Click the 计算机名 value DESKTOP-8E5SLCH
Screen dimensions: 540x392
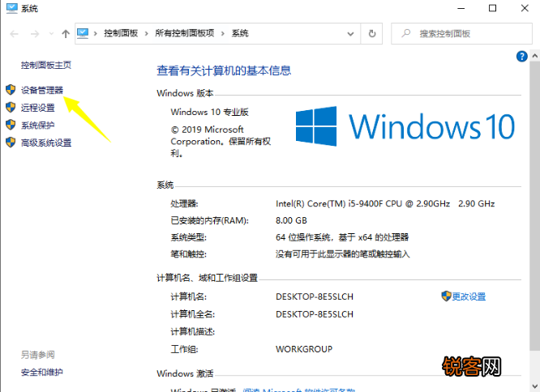pyautogui.click(x=315, y=296)
